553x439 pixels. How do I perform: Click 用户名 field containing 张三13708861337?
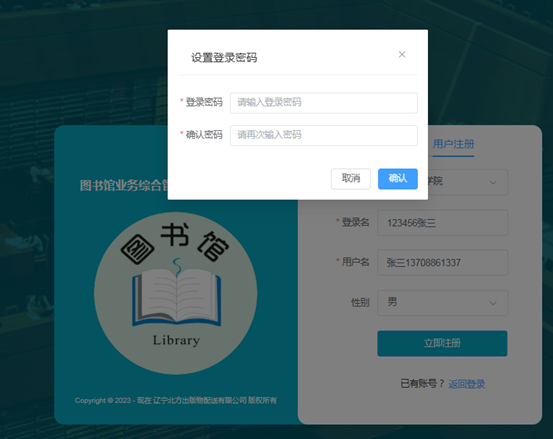(442, 262)
